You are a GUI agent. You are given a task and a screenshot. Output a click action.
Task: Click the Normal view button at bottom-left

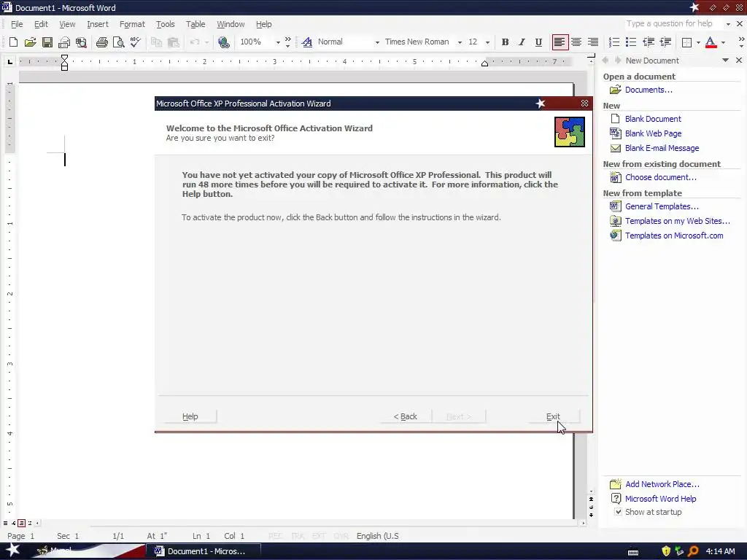[5, 523]
